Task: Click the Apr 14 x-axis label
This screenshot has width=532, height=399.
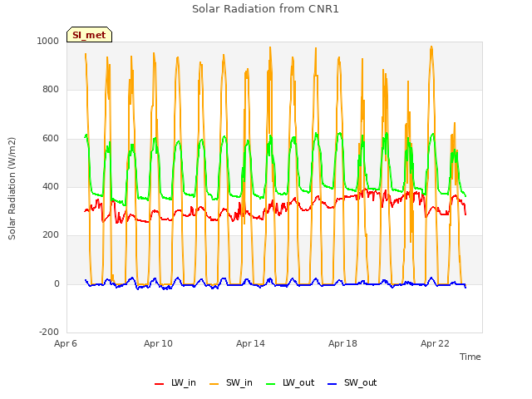Action: (250, 343)
